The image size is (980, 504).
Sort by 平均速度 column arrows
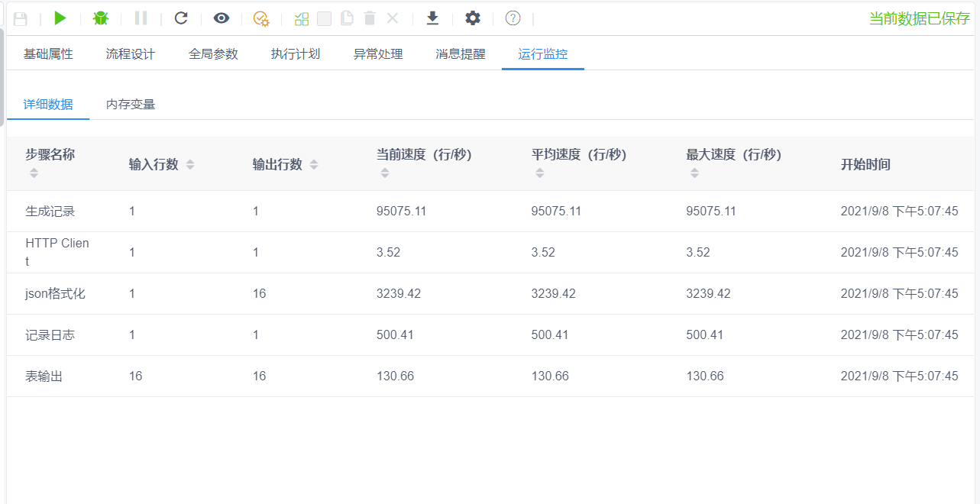[x=540, y=173]
